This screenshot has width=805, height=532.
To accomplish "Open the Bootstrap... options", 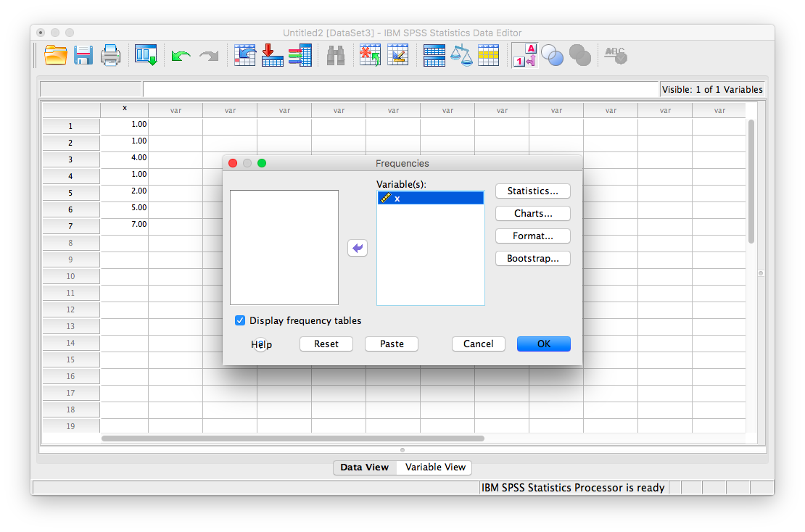I will (x=533, y=259).
